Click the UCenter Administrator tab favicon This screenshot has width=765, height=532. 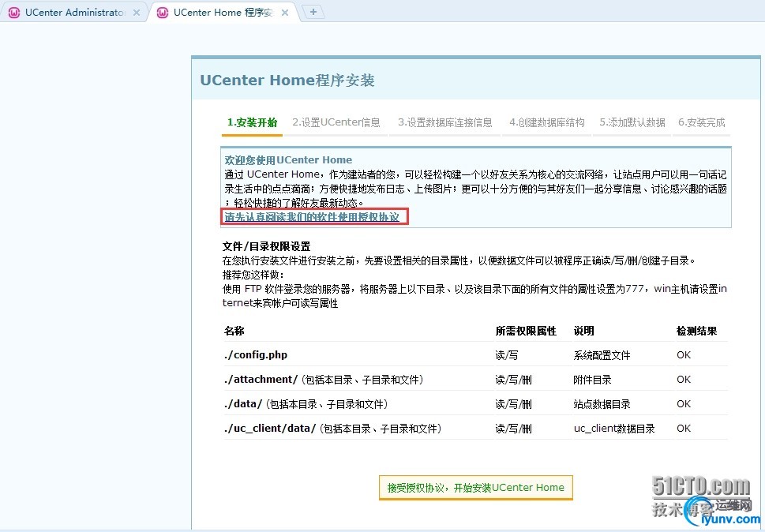pos(14,13)
